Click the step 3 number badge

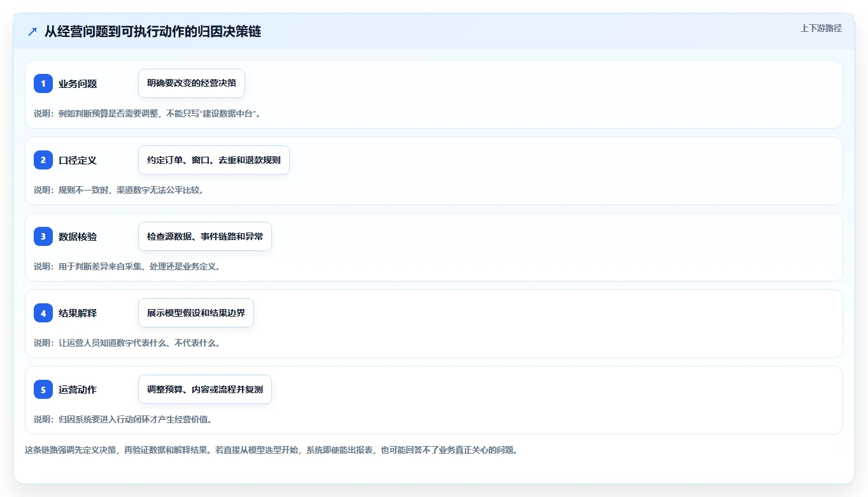click(x=43, y=236)
